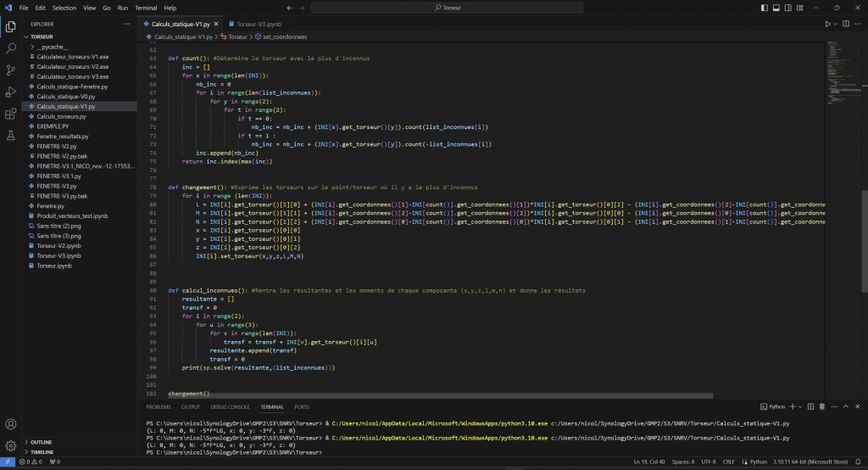Open the Extensions view
The image size is (868, 470).
pyautogui.click(x=10, y=114)
